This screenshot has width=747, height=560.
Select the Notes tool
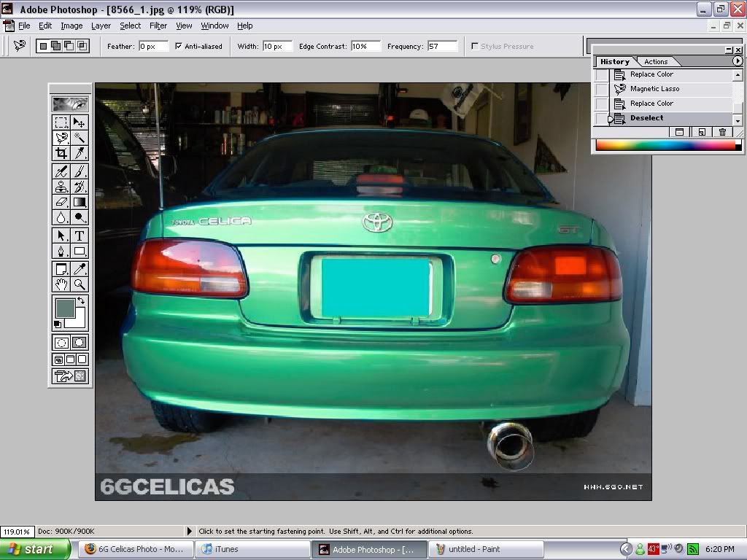coord(61,269)
